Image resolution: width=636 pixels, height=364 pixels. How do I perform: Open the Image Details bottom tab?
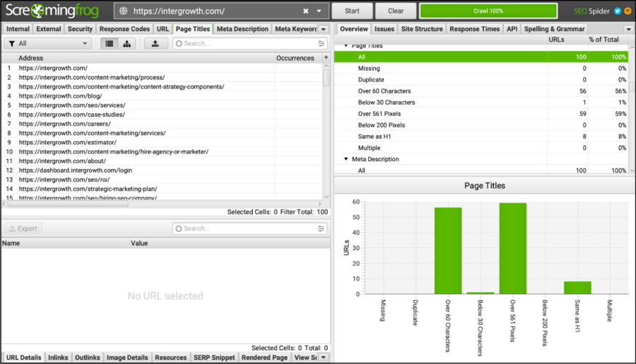coord(127,358)
